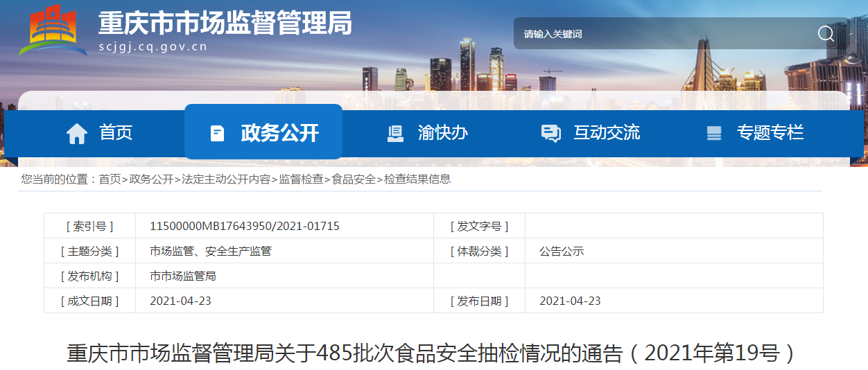Click the 监督检查 breadcrumb link
This screenshot has width=868, height=370.
coord(301,179)
